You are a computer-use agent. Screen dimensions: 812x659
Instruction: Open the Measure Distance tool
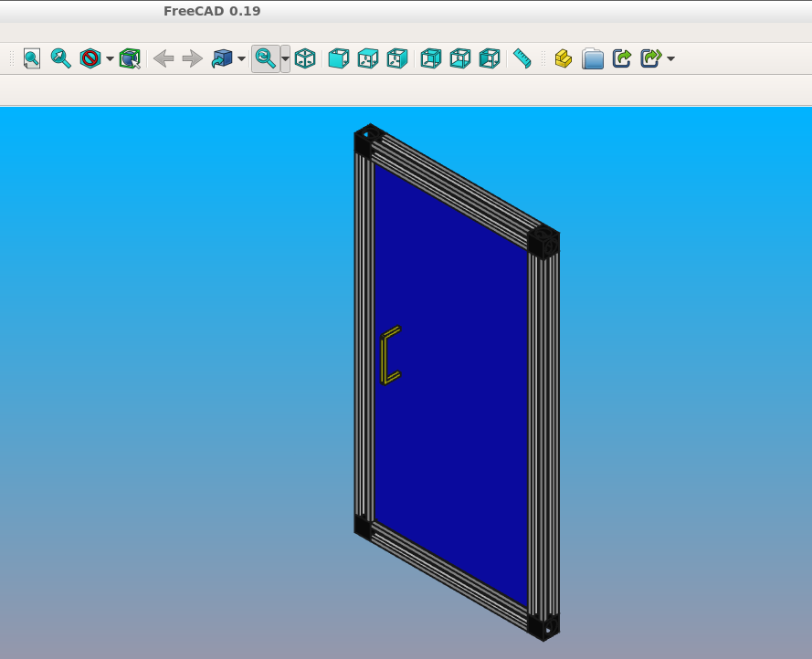pos(523,58)
